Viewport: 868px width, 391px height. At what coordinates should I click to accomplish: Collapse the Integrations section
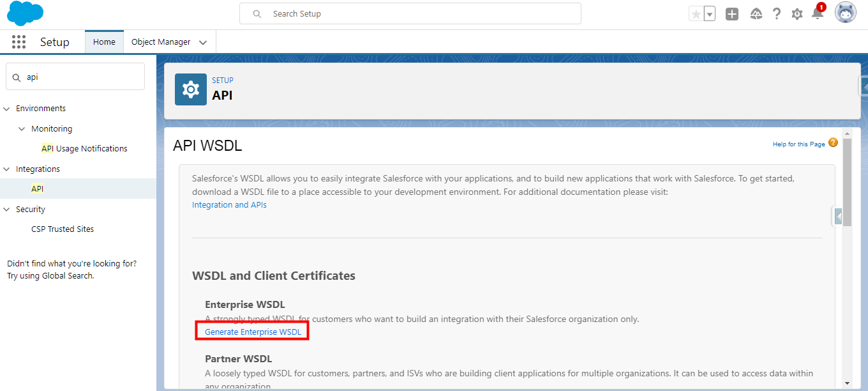tap(6, 169)
